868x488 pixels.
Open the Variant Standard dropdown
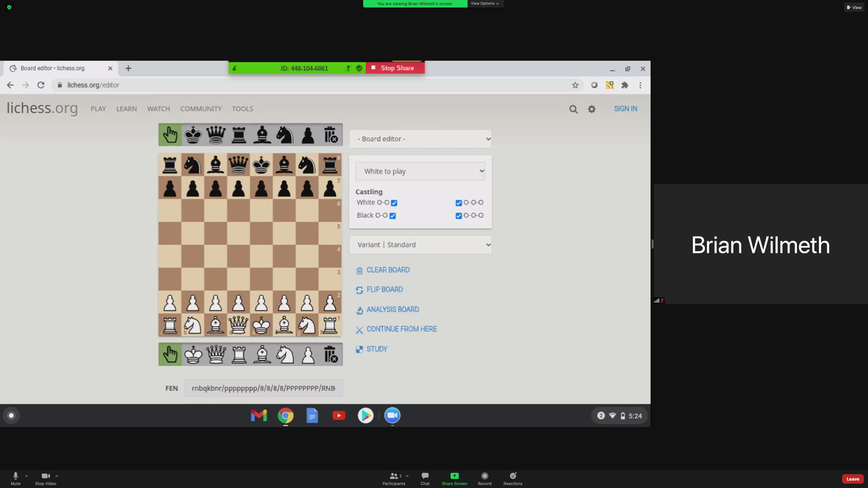[x=420, y=245]
